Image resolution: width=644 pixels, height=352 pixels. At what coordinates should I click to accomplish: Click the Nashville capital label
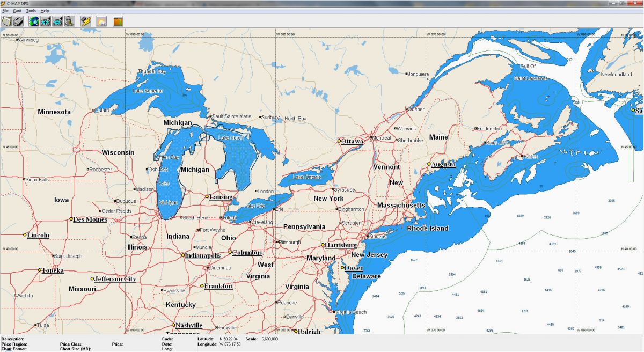(x=189, y=325)
